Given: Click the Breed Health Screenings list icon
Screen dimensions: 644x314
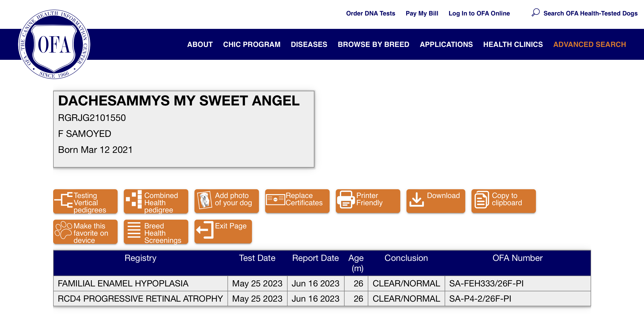Looking at the screenshot, I should point(134,230).
